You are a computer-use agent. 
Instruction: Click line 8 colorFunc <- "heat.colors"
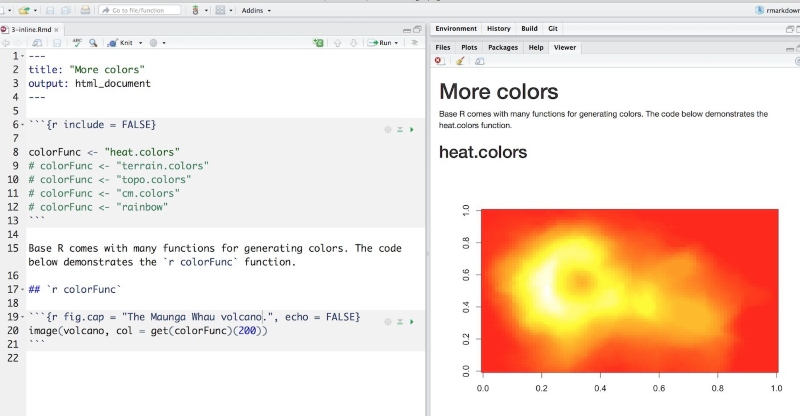point(104,152)
